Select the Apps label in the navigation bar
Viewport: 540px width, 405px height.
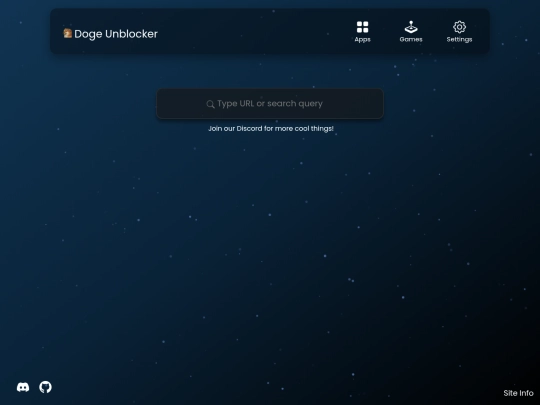pos(362,40)
